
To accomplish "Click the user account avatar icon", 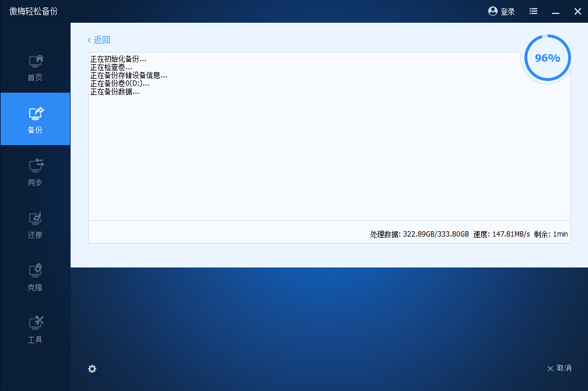I will point(493,11).
